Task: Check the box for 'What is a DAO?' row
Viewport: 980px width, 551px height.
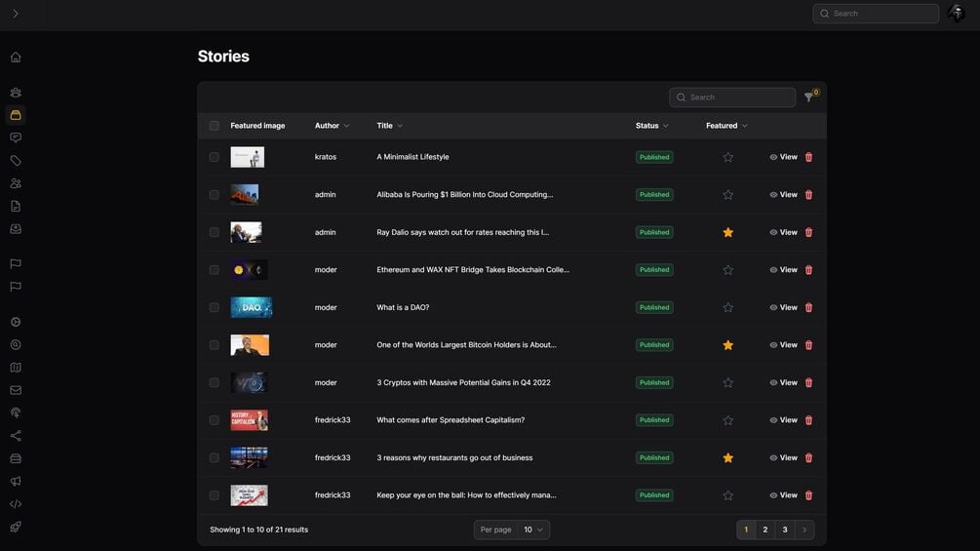Action: click(x=215, y=308)
